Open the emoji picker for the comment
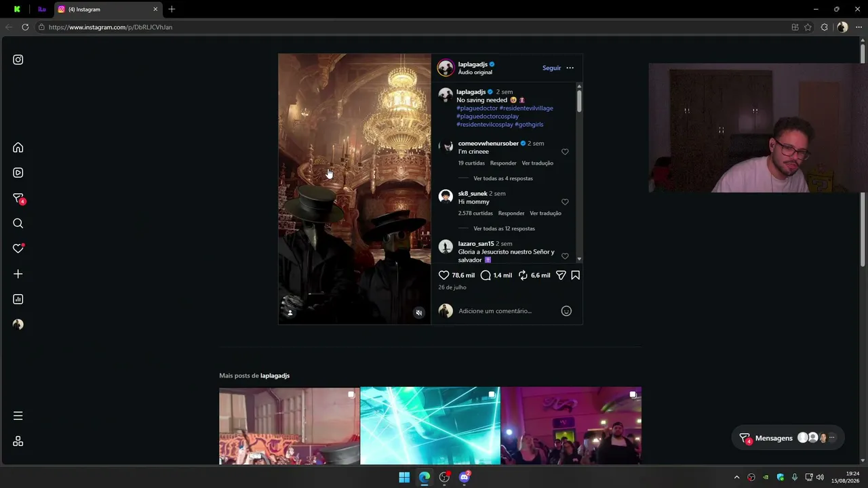Screen dimensions: 868x488 pyautogui.click(x=566, y=311)
